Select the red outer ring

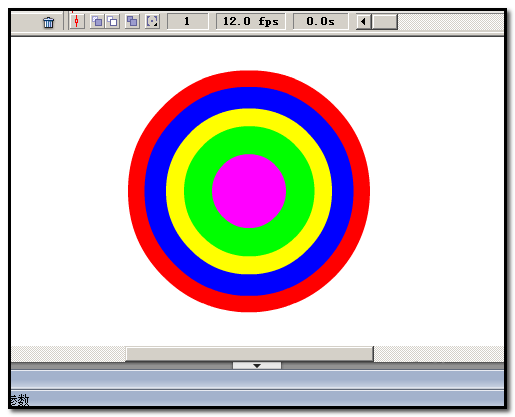click(249, 304)
